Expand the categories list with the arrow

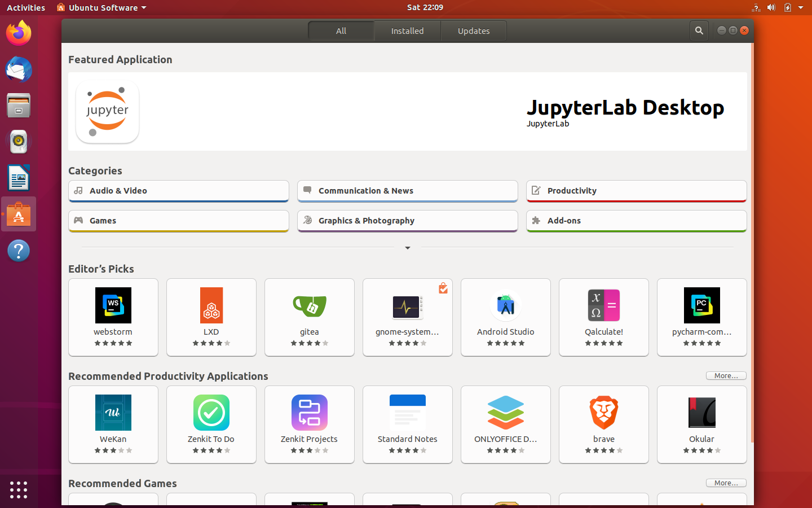click(408, 248)
